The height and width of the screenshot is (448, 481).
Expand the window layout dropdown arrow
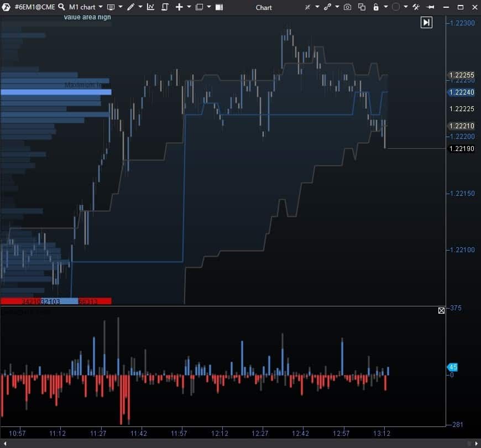[210, 7]
